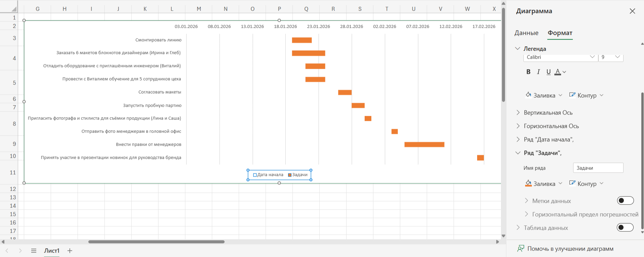The image size is (644, 257).
Task: Click the series Заливка fill icon
Action: coord(528,183)
